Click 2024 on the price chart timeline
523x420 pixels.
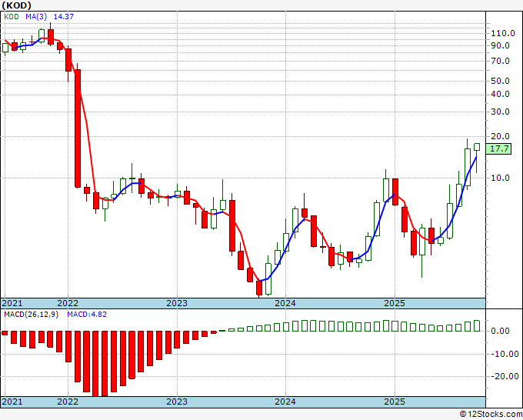coord(285,303)
